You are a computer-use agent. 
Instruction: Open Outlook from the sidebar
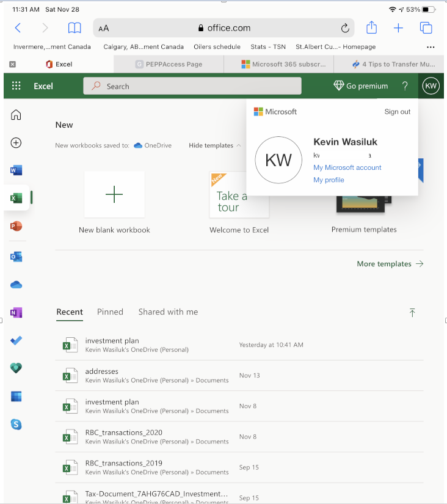(x=16, y=257)
